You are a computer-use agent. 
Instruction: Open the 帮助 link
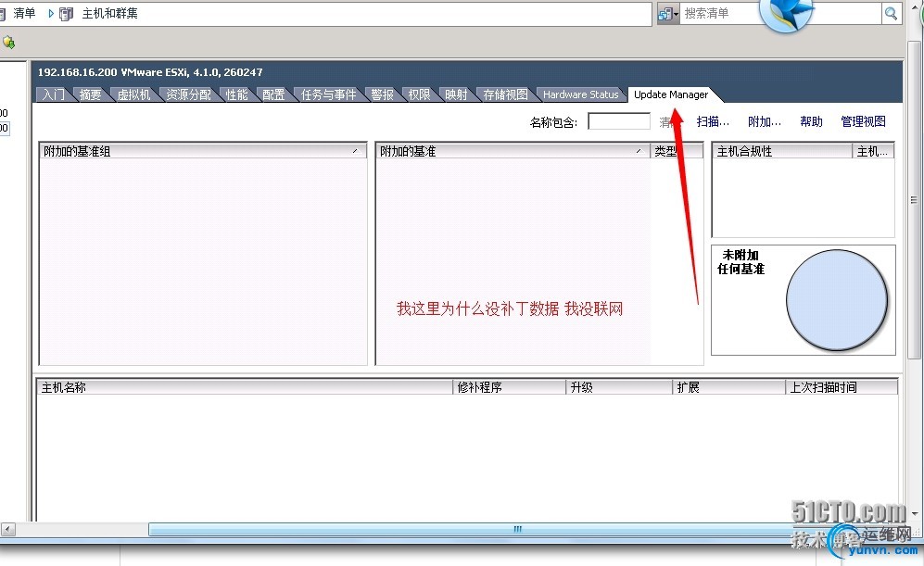pyautogui.click(x=811, y=121)
